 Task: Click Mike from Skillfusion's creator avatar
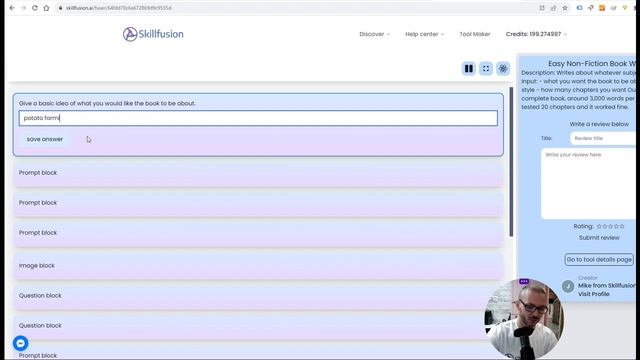pos(568,286)
